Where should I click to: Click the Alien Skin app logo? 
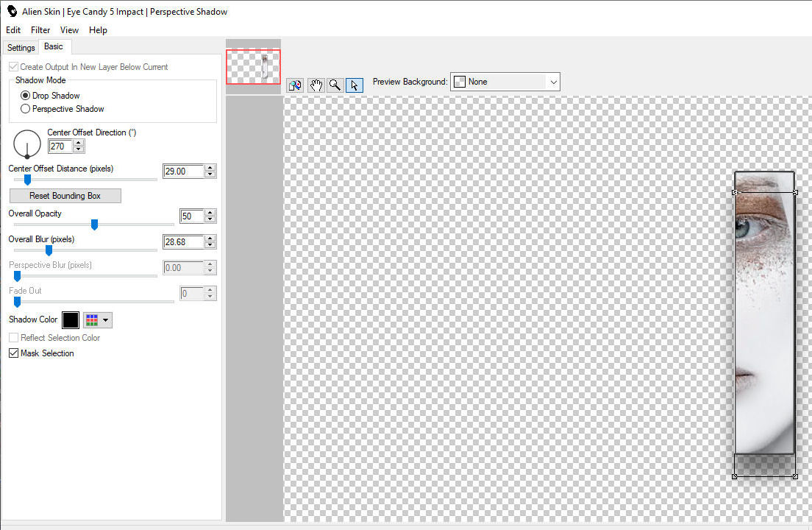(11, 11)
